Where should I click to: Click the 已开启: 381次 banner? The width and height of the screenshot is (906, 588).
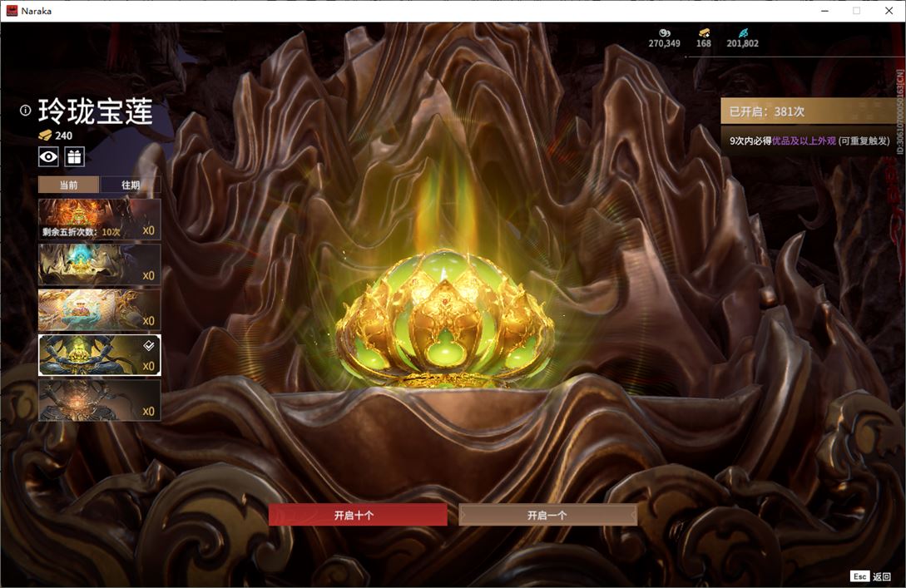point(812,111)
